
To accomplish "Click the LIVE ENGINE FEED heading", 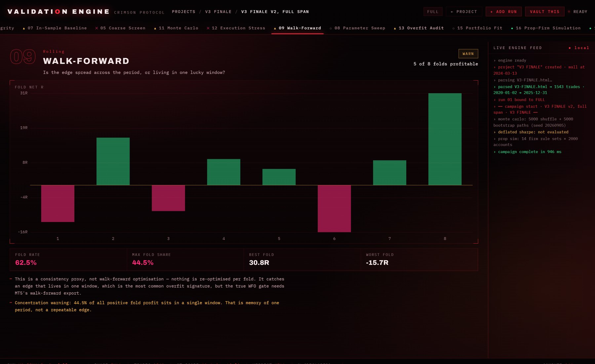I will (518, 48).
